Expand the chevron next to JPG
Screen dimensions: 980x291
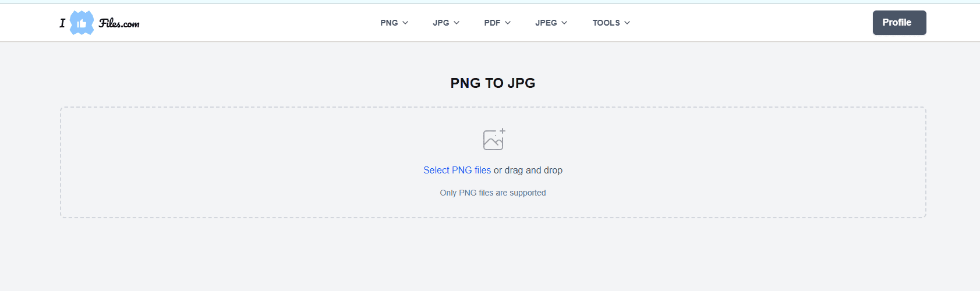[457, 23]
